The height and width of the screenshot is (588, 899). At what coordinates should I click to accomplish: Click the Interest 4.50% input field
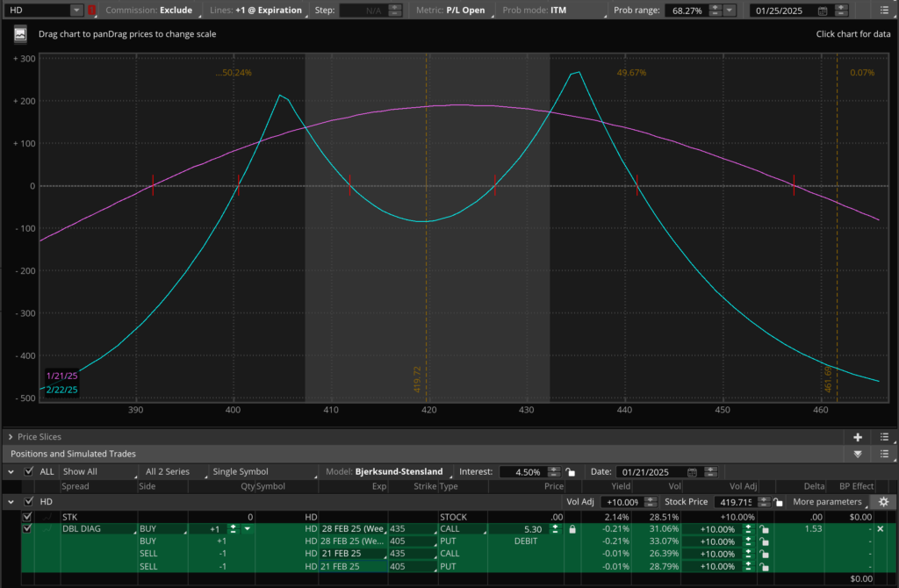(x=524, y=471)
